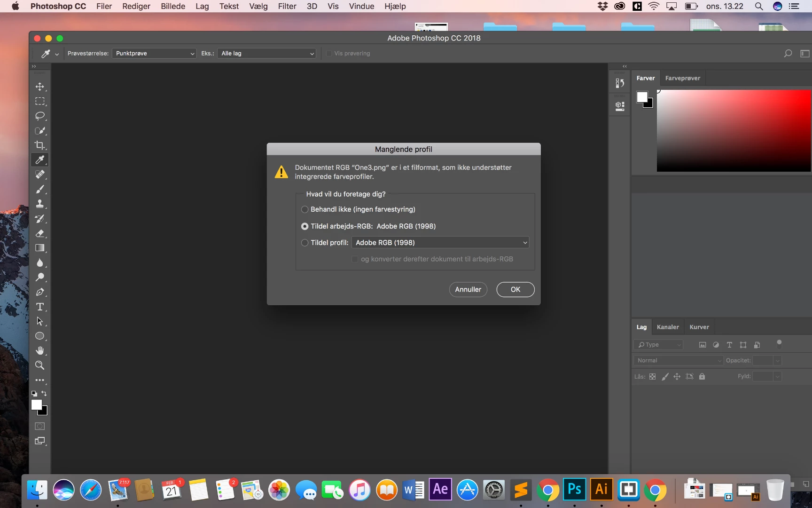Select 'Tildel profil' radio option

(304, 243)
